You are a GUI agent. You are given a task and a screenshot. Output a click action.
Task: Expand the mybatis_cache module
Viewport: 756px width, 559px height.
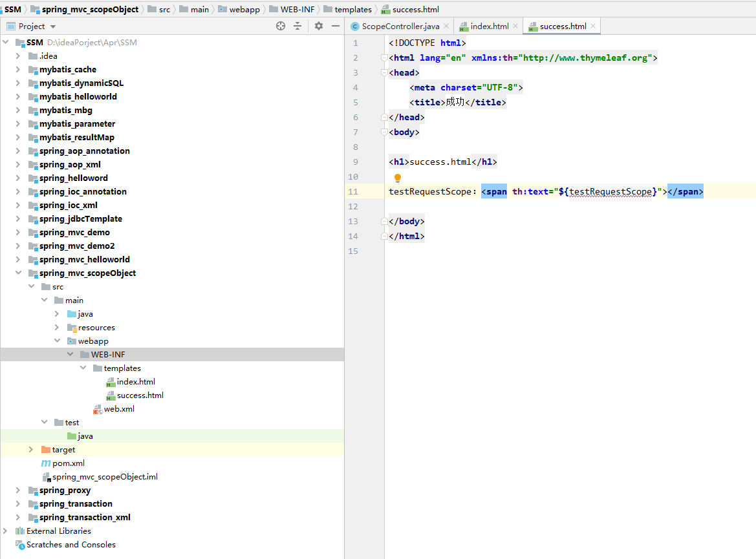(18, 69)
